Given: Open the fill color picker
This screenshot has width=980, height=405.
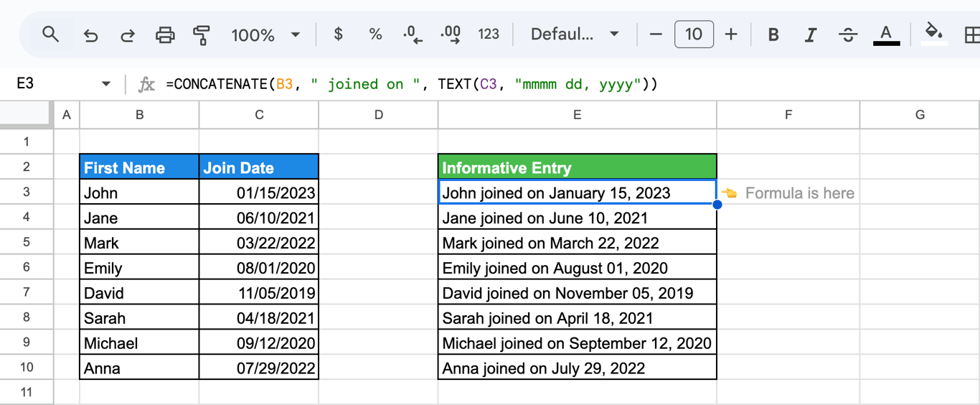Looking at the screenshot, I should click(x=933, y=34).
